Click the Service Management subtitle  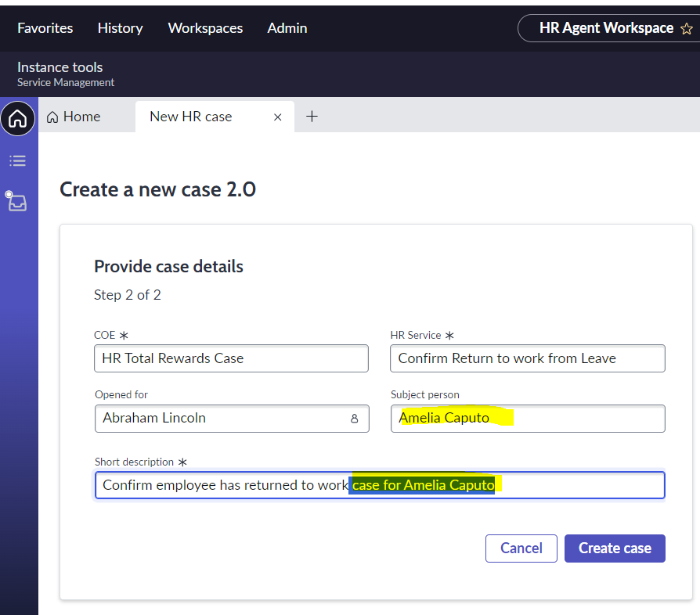(66, 82)
